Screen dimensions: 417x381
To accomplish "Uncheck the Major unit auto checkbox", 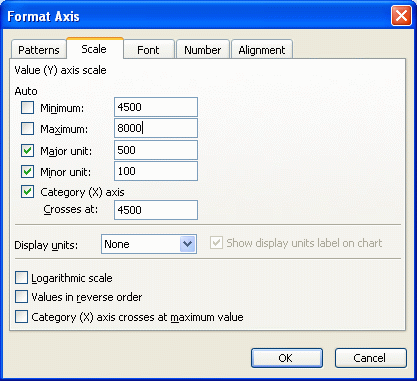I will point(27,150).
